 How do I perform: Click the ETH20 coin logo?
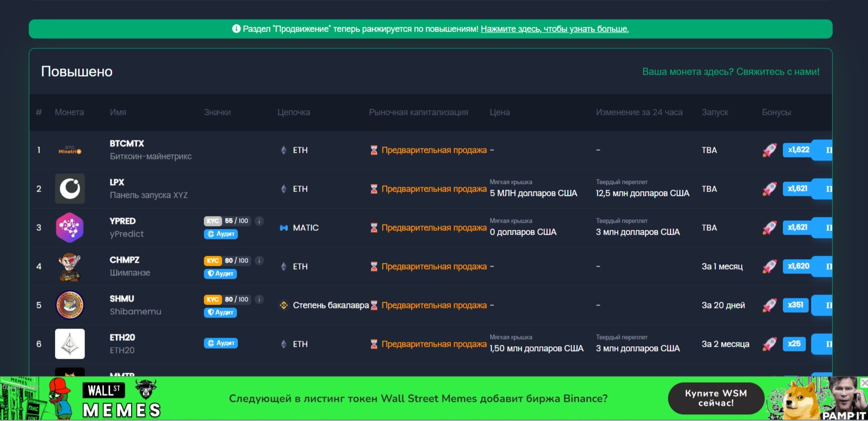coord(70,344)
